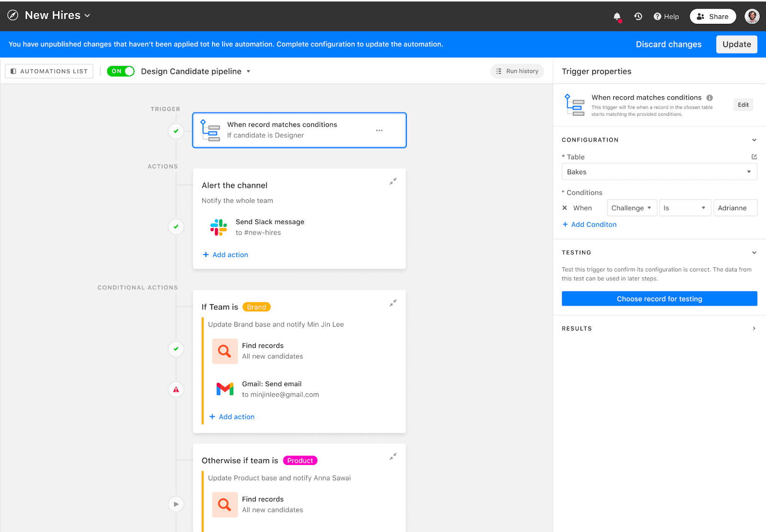Open the three-dot menu on trigger card
766x532 pixels.
coord(379,130)
